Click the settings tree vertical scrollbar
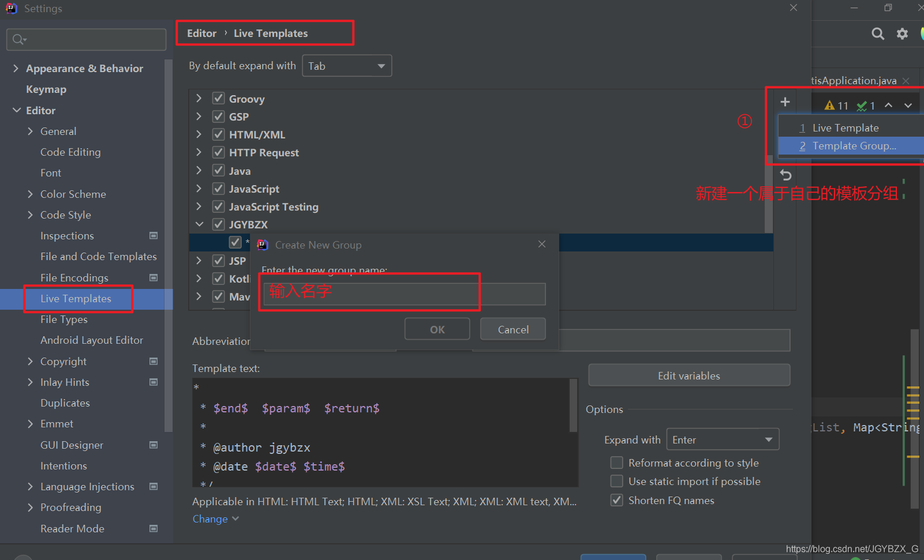 pos(169,245)
